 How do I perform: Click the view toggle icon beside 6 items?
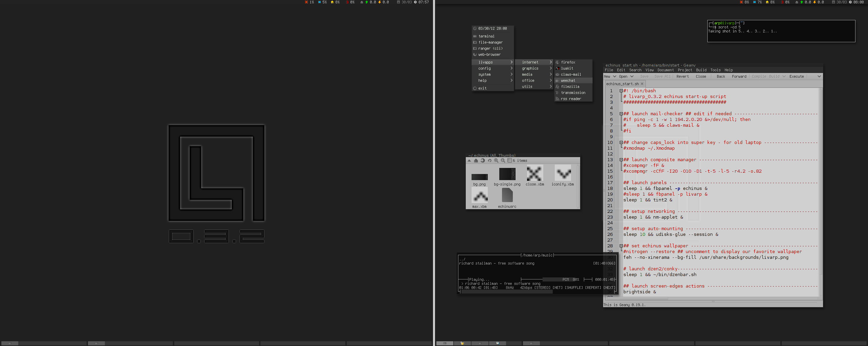[x=509, y=160]
